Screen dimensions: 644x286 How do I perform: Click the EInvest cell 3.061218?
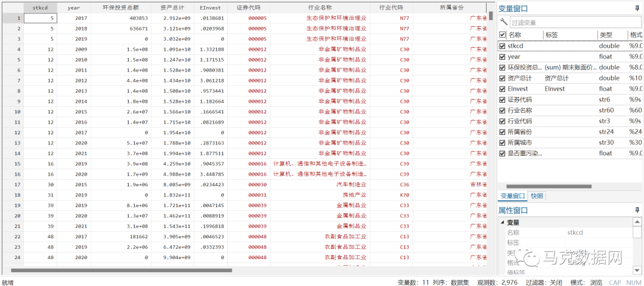pos(210,80)
